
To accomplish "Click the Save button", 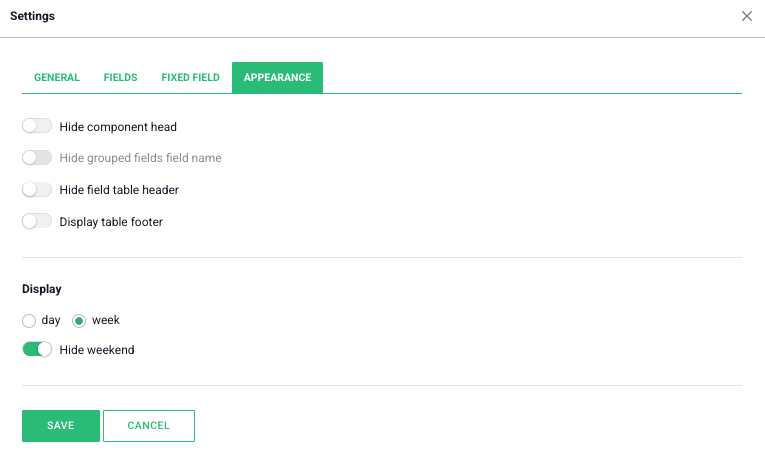I will (61, 426).
